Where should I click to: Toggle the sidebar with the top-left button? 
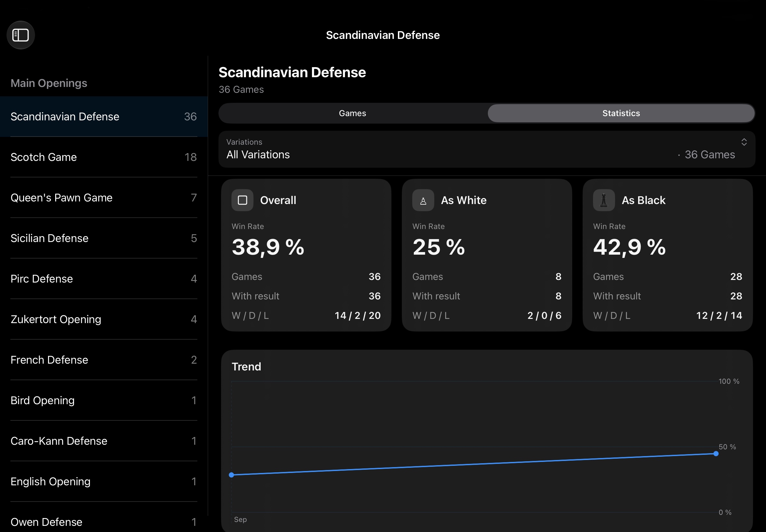pos(21,35)
